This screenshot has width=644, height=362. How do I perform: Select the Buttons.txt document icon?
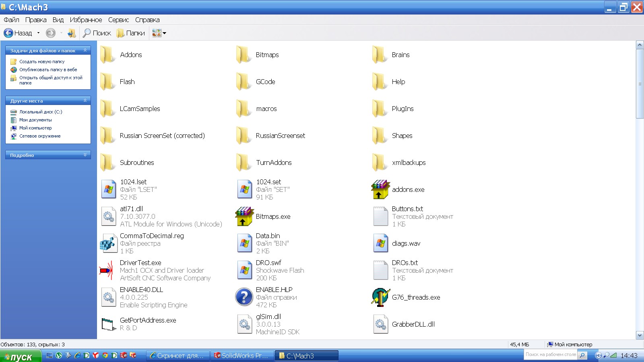380,216
